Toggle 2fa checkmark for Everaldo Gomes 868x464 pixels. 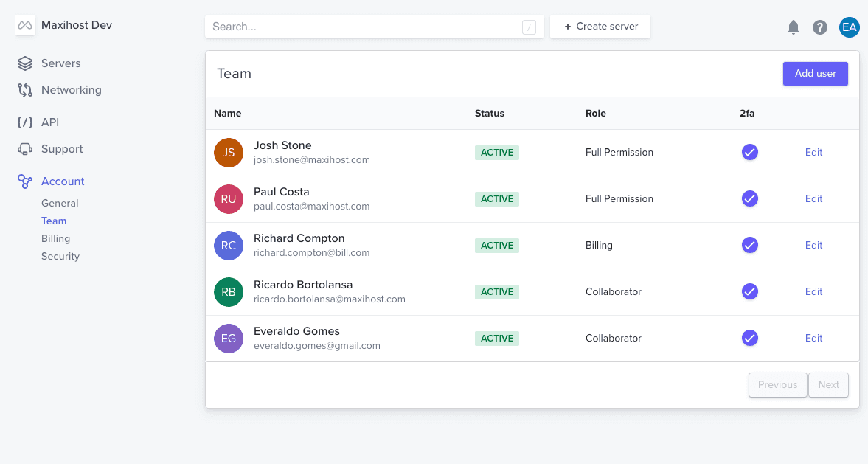point(749,338)
